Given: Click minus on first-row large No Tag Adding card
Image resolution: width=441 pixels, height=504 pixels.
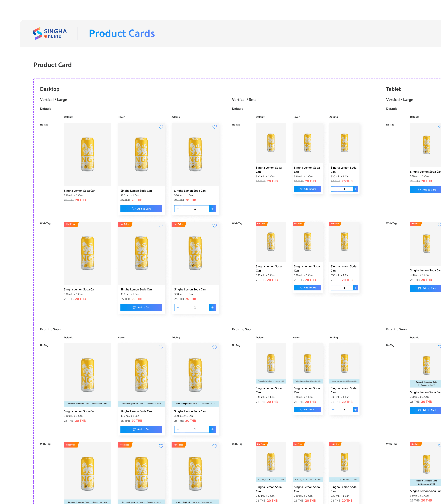Looking at the screenshot, I should pos(178,209).
